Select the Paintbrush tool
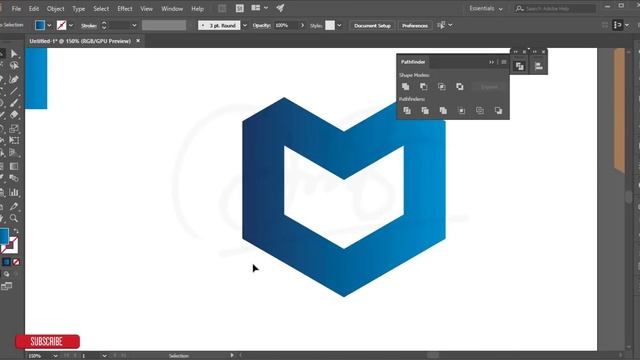The width and height of the screenshot is (640, 360). (14, 103)
